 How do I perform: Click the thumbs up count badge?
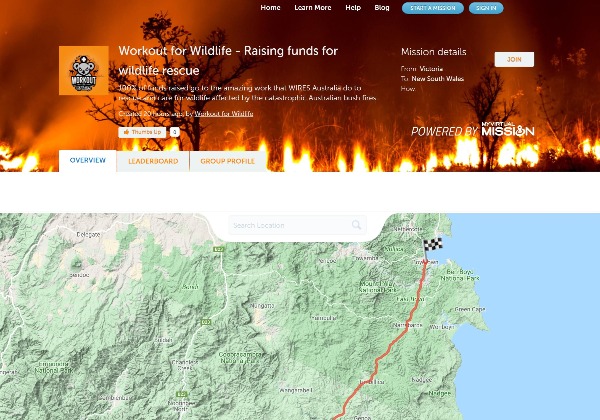[174, 132]
